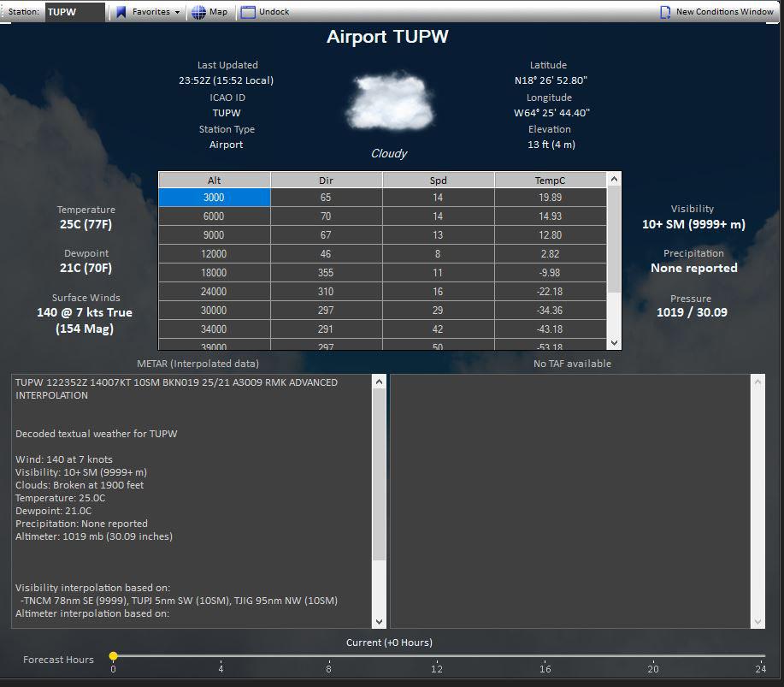
Task: Click TAF panel scroll up arrow
Action: point(758,382)
